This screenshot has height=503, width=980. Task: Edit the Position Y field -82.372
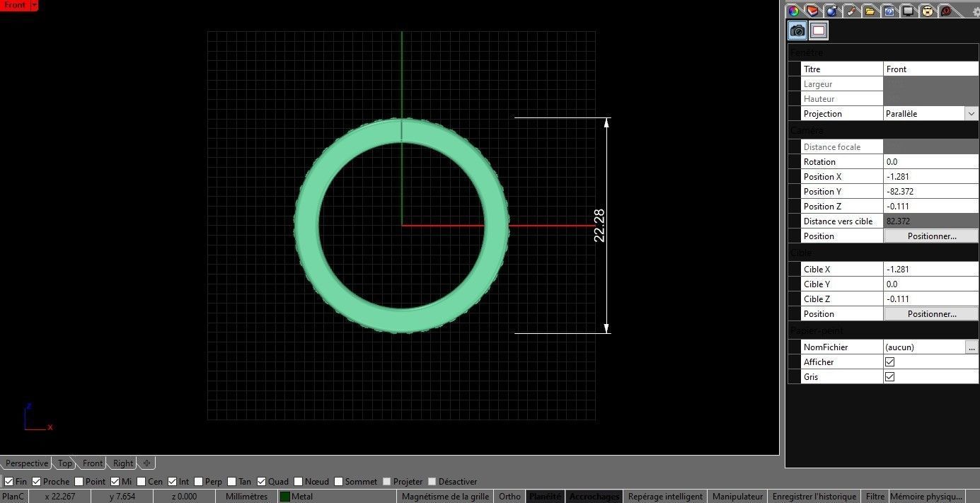point(931,192)
